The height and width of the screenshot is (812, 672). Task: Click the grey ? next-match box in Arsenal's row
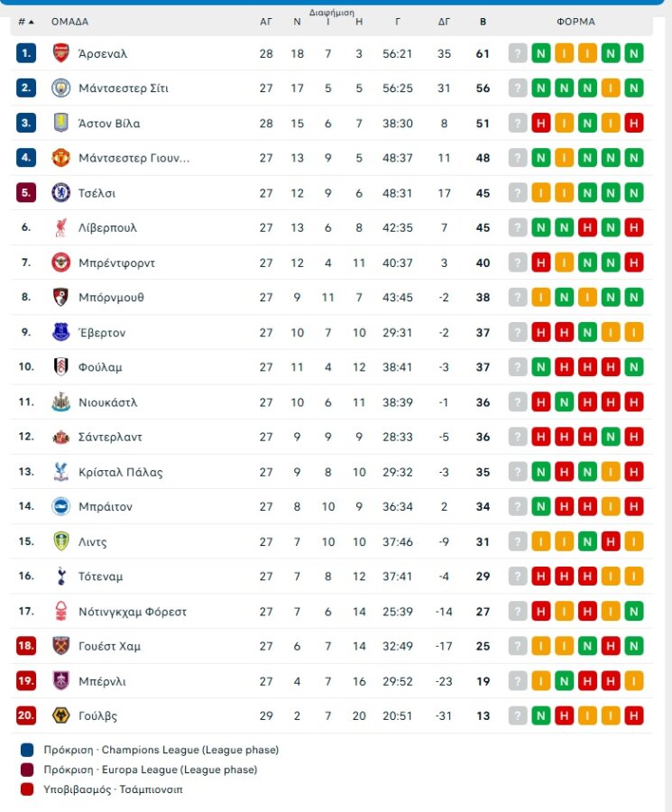[x=517, y=53]
